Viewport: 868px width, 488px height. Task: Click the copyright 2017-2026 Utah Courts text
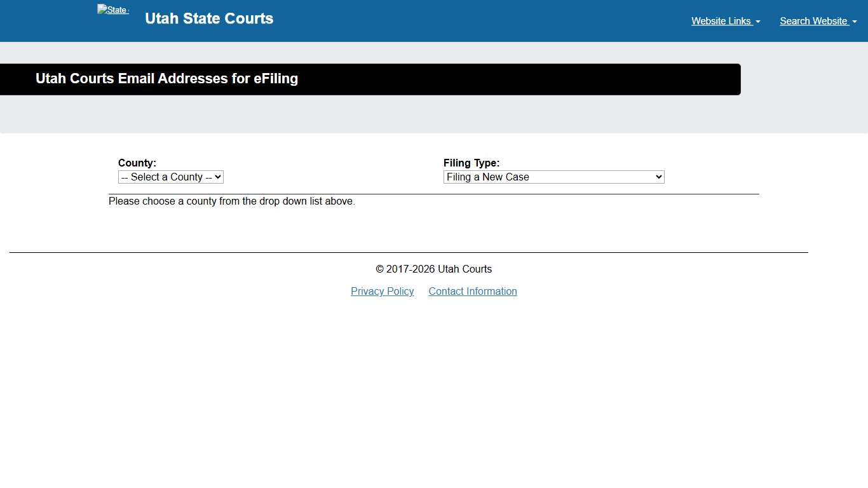pyautogui.click(x=434, y=269)
